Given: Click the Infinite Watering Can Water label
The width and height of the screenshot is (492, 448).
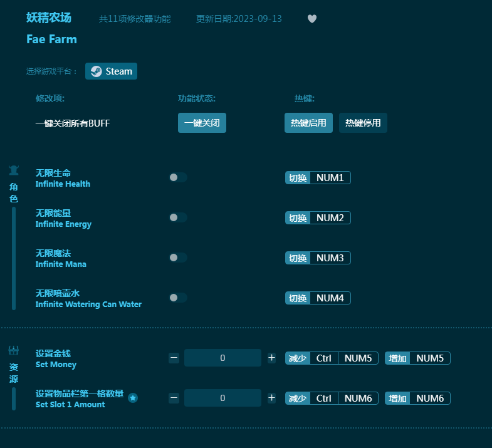Looking at the screenshot, I should click(88, 305).
